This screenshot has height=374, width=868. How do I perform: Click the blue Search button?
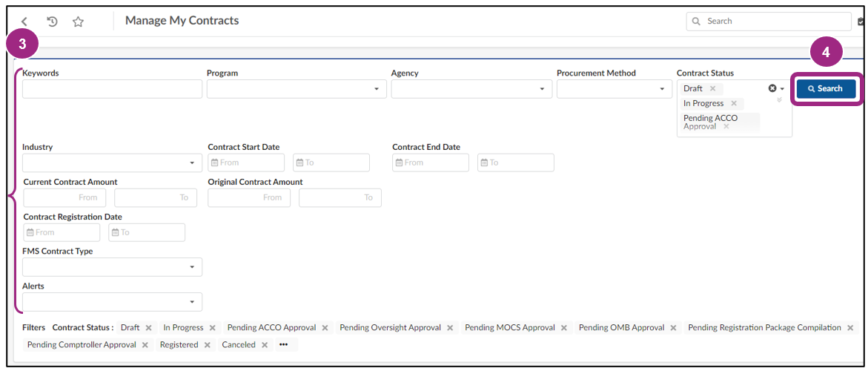826,89
